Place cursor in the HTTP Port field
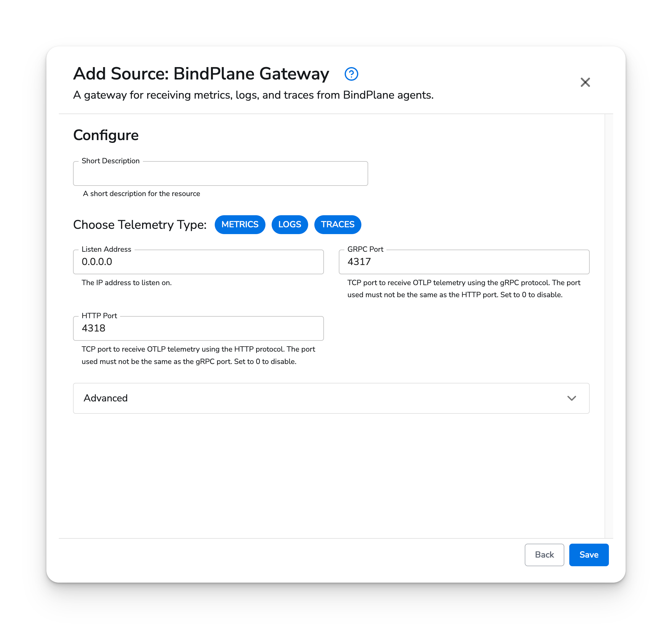This screenshot has height=629, width=672. (198, 328)
